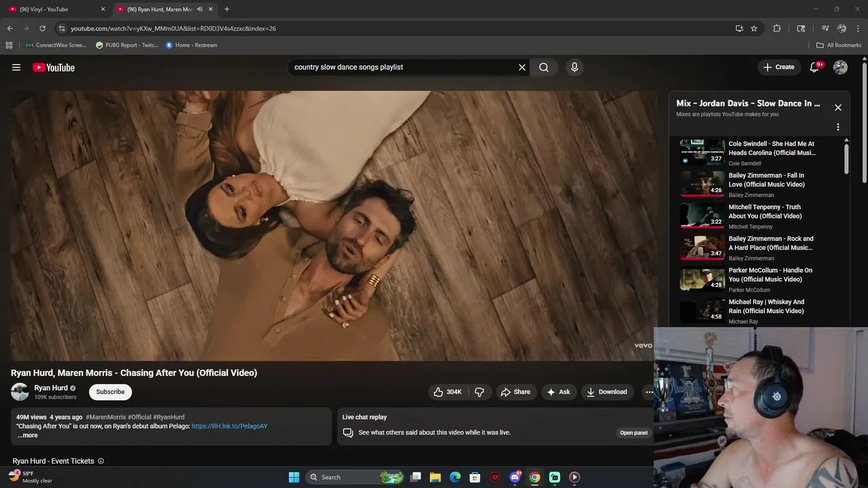868x488 pixels.
Task: Close the Vinyl - YouTube tab
Action: 103,9
